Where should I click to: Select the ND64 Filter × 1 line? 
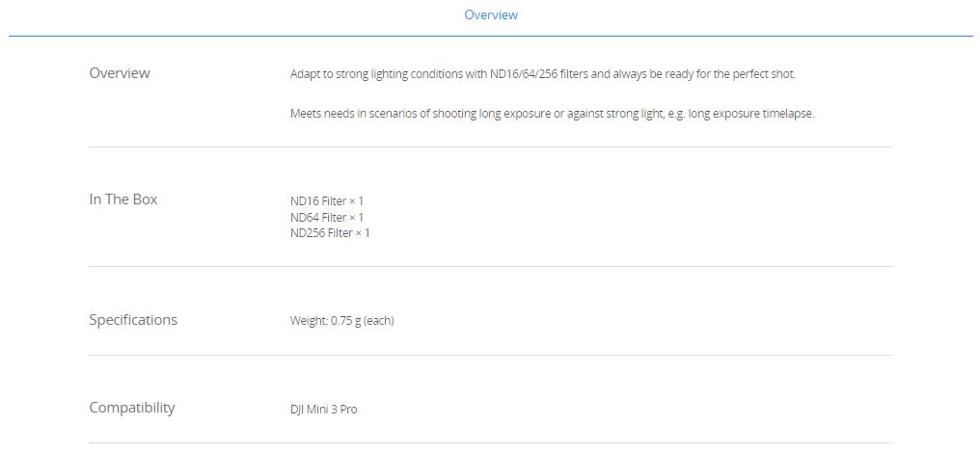(326, 217)
